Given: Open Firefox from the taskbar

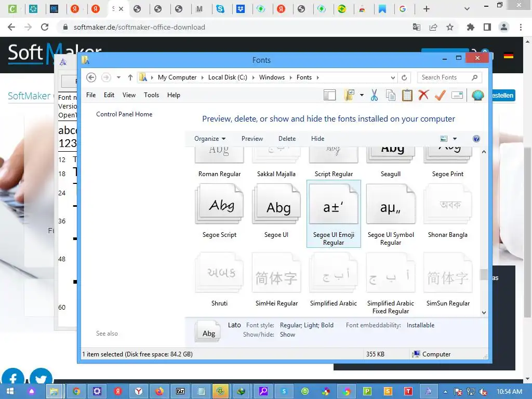Looking at the screenshot, I should [159, 392].
